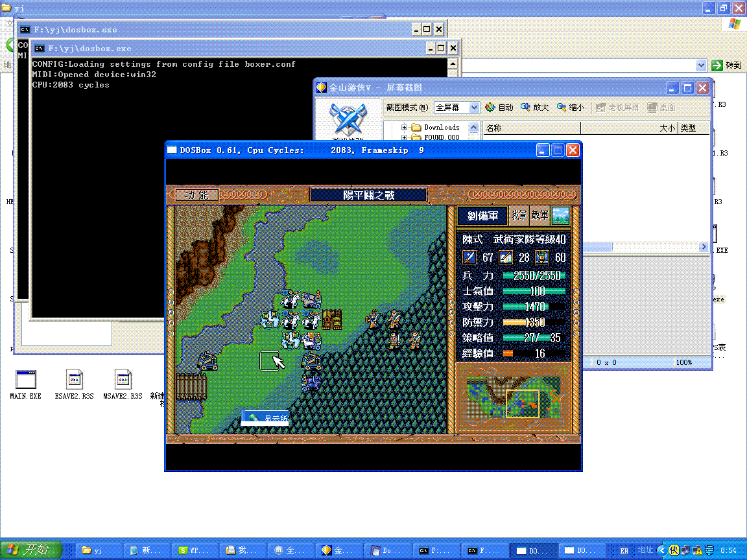Click the 防禦力 yellow defense bar
Viewport: 747px width, 560px height.
pyautogui.click(x=534, y=322)
